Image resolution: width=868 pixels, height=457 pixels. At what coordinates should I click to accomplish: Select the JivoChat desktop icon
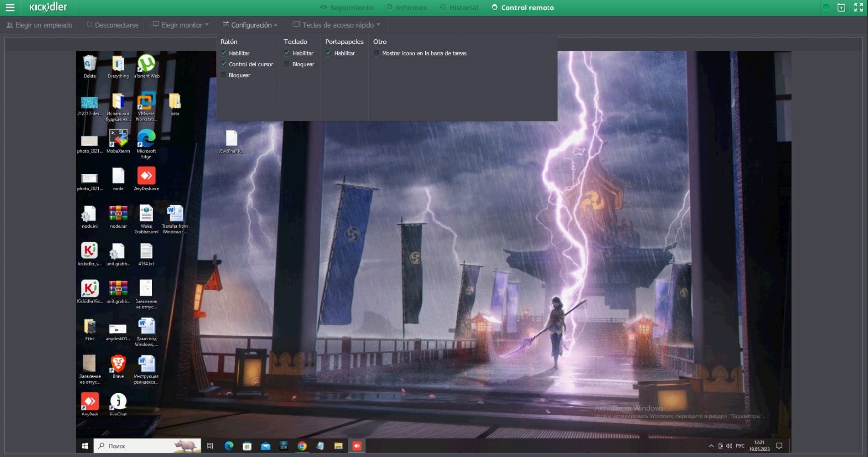click(x=118, y=405)
